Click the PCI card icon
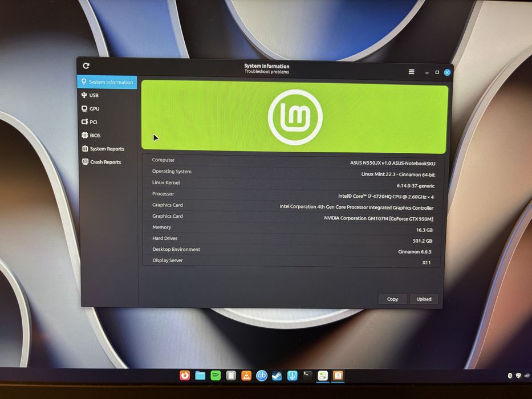Viewport: 532px width, 399px height. coord(85,122)
